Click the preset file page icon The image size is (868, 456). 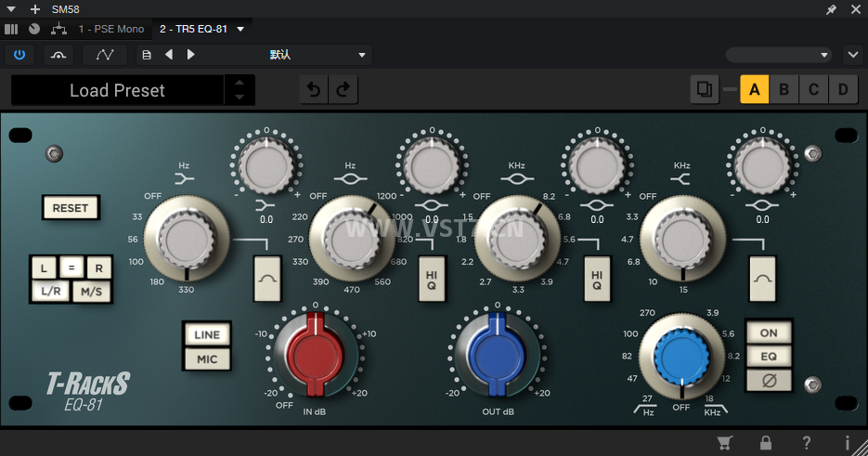(x=147, y=55)
